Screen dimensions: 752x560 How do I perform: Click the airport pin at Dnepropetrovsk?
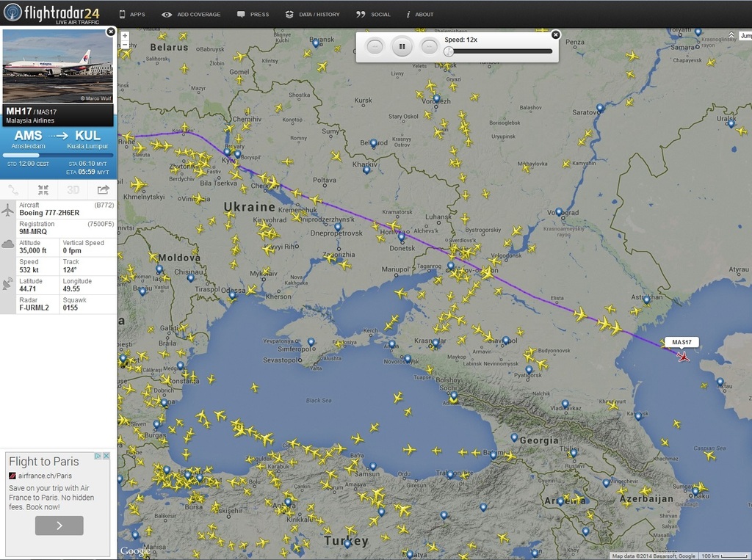(338, 227)
